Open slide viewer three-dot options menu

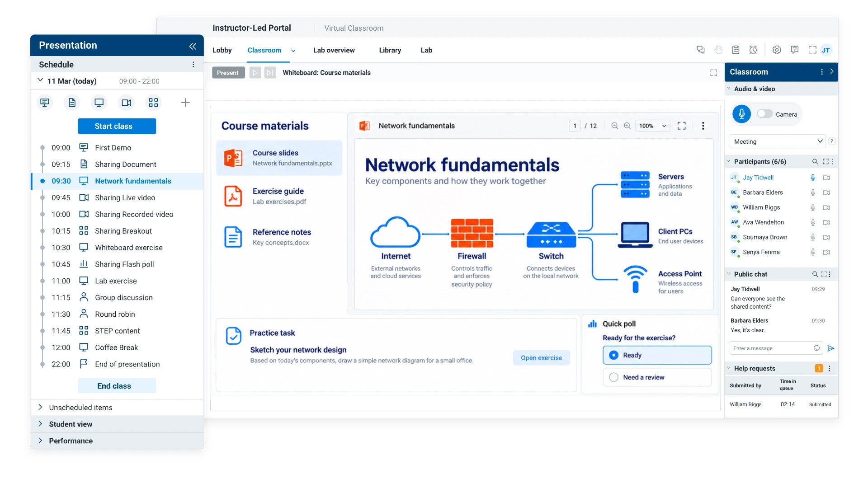[703, 126]
